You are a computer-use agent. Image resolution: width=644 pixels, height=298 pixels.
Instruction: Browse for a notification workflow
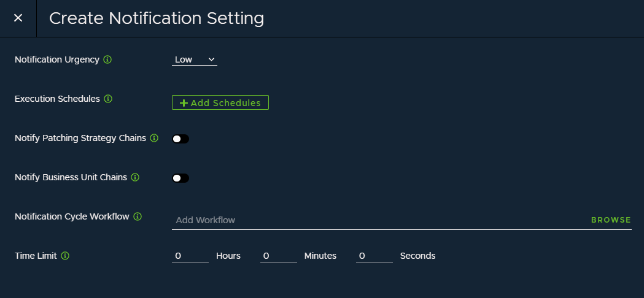(x=611, y=220)
